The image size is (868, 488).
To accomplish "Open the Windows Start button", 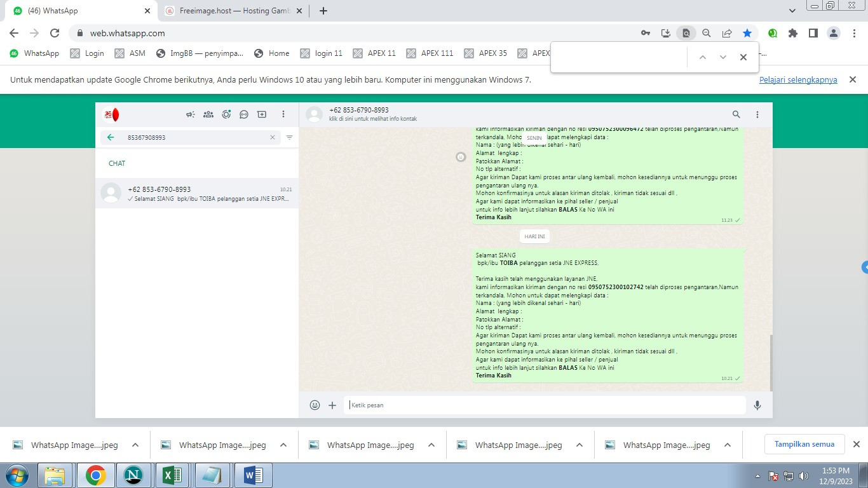I will [17, 475].
